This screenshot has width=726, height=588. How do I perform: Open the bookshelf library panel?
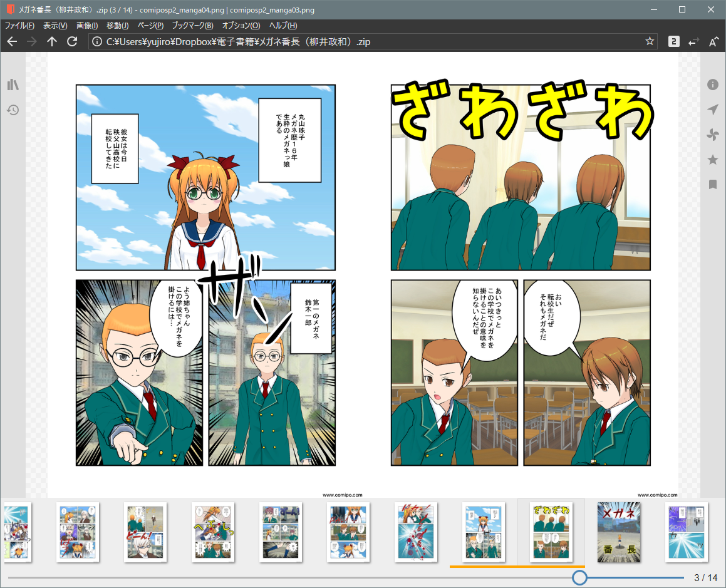(13, 85)
